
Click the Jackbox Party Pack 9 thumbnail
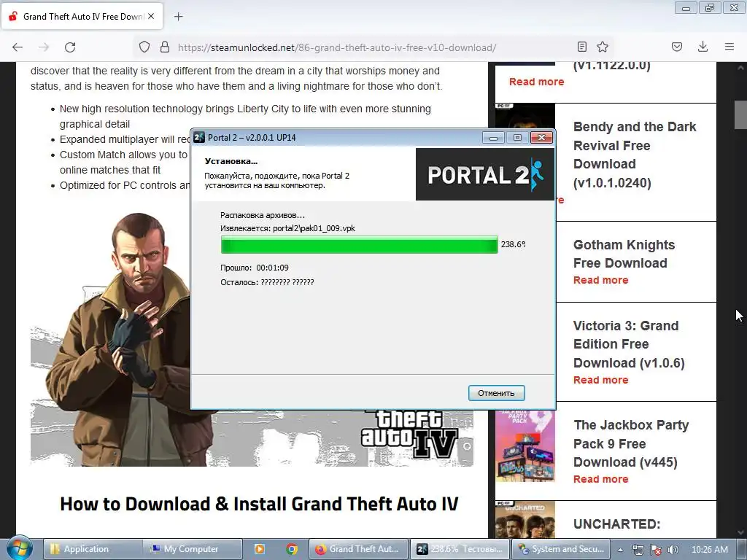click(x=525, y=446)
